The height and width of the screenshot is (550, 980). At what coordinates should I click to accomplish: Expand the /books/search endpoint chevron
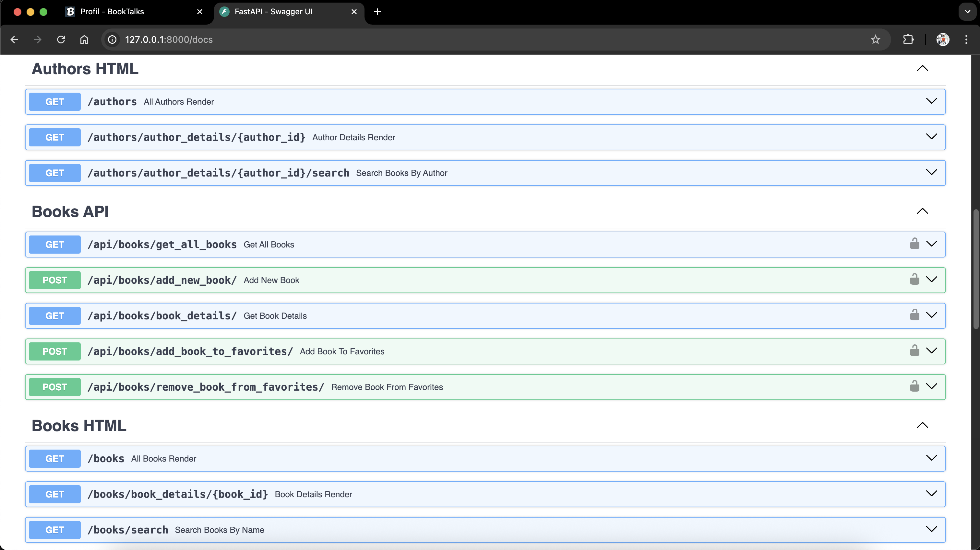tap(931, 529)
